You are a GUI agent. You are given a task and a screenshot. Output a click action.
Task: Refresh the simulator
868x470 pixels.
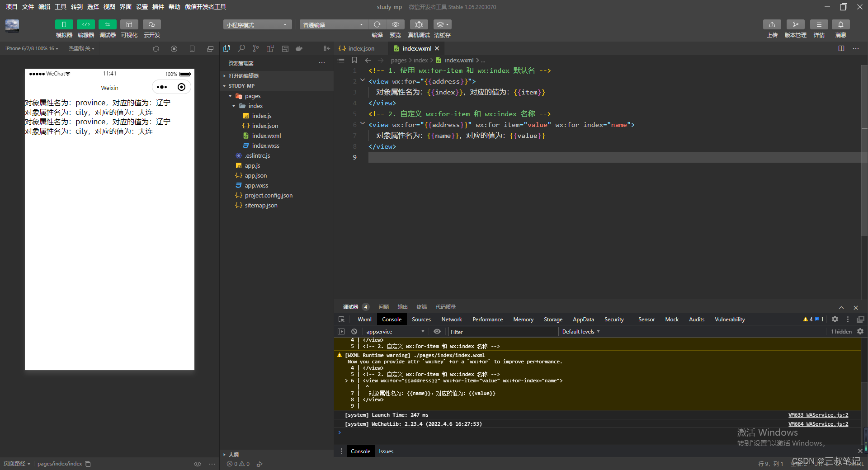156,49
